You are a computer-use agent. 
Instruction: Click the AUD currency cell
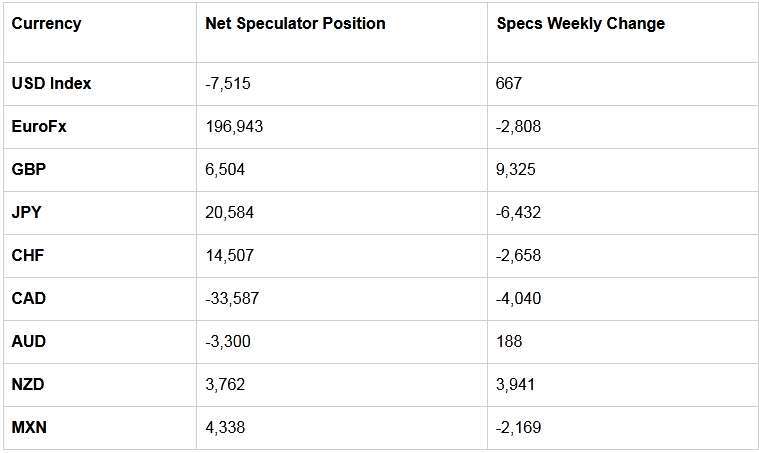pyautogui.click(x=29, y=342)
